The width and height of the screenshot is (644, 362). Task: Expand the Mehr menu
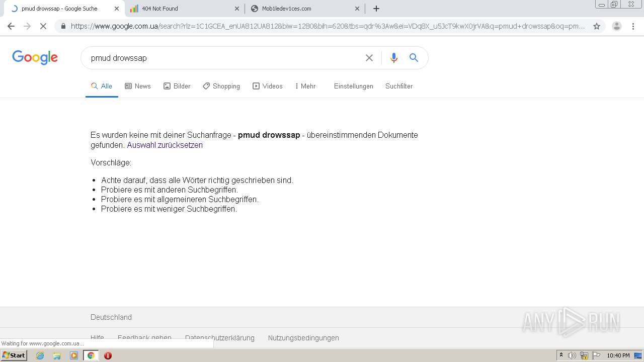[305, 86]
